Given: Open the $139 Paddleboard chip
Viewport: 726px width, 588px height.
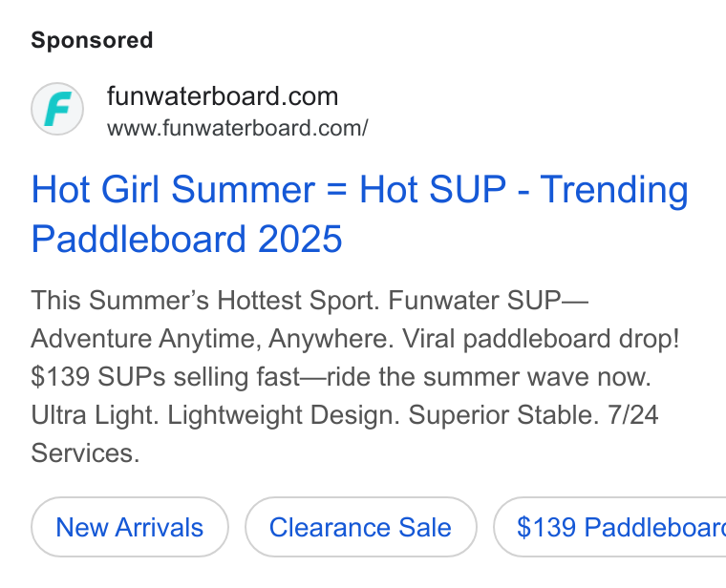Looking at the screenshot, I should pyautogui.click(x=610, y=527).
